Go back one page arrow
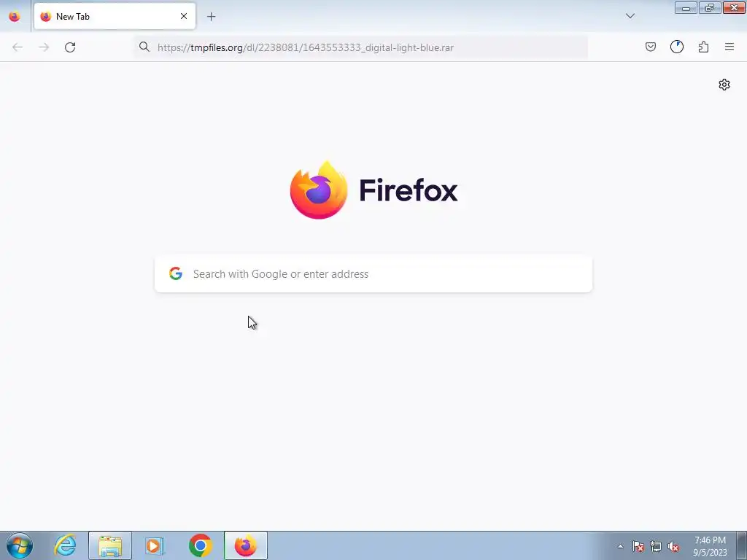This screenshot has width=747, height=560. tap(18, 47)
